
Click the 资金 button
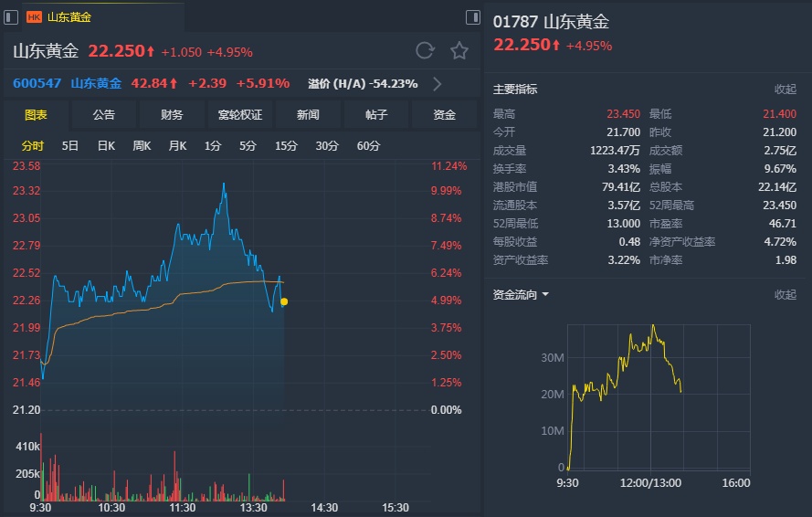pos(445,115)
